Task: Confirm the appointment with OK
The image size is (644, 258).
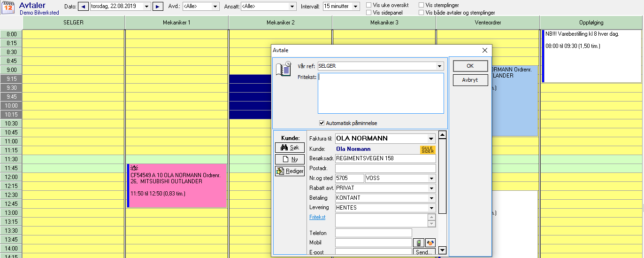Action: pyautogui.click(x=470, y=66)
